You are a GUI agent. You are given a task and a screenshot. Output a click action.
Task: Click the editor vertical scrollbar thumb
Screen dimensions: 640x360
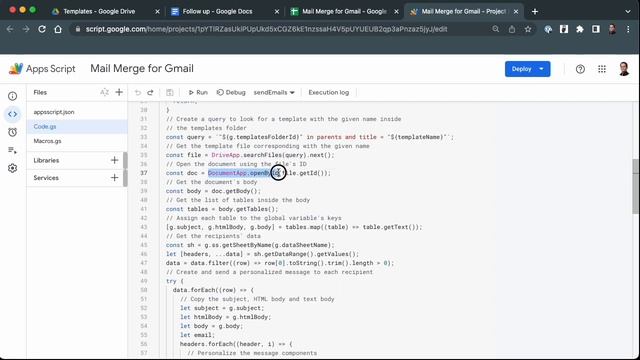[635, 186]
